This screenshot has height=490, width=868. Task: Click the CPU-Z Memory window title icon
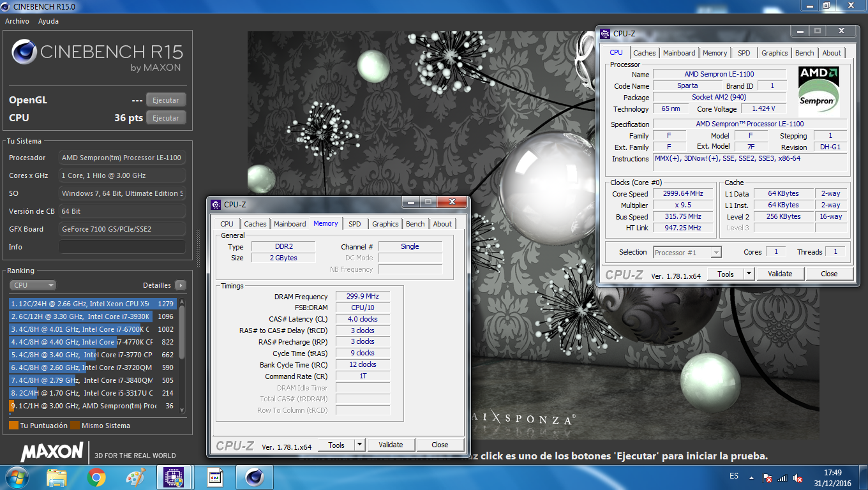216,205
